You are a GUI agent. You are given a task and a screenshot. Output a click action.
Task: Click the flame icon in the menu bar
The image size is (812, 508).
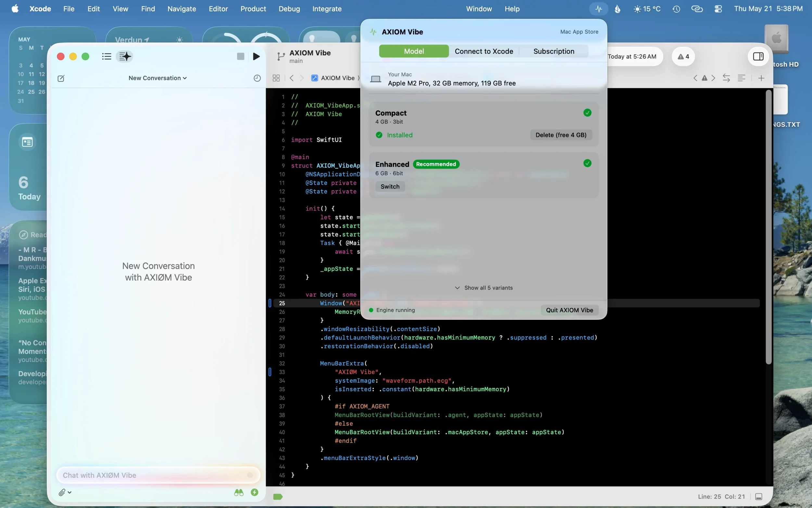click(618, 9)
